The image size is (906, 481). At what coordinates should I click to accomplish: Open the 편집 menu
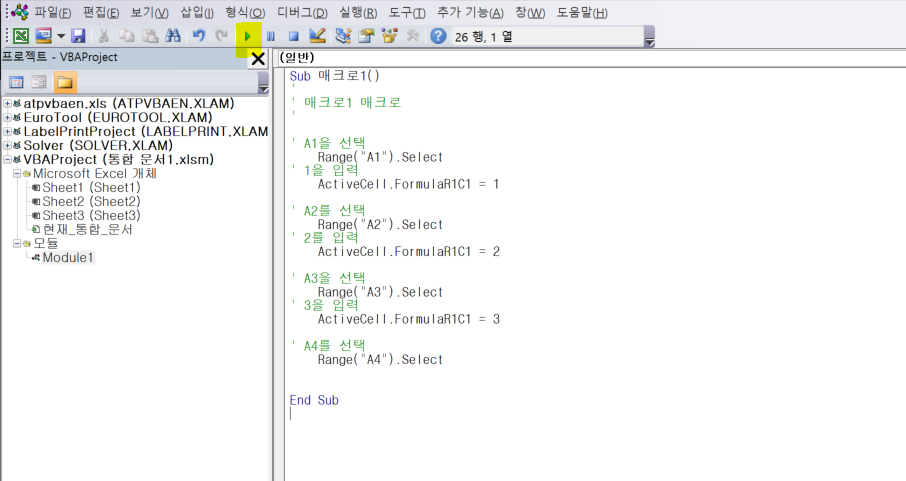point(101,13)
